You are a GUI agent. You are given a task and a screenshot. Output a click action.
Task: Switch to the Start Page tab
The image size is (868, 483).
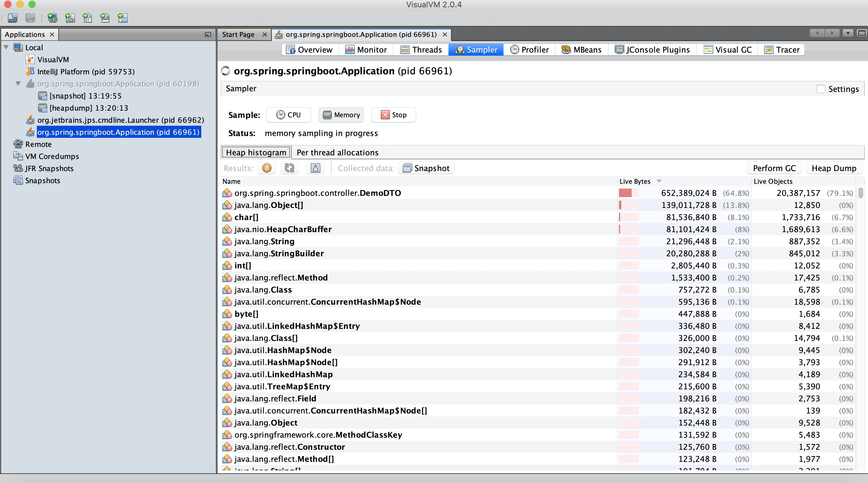(x=238, y=34)
